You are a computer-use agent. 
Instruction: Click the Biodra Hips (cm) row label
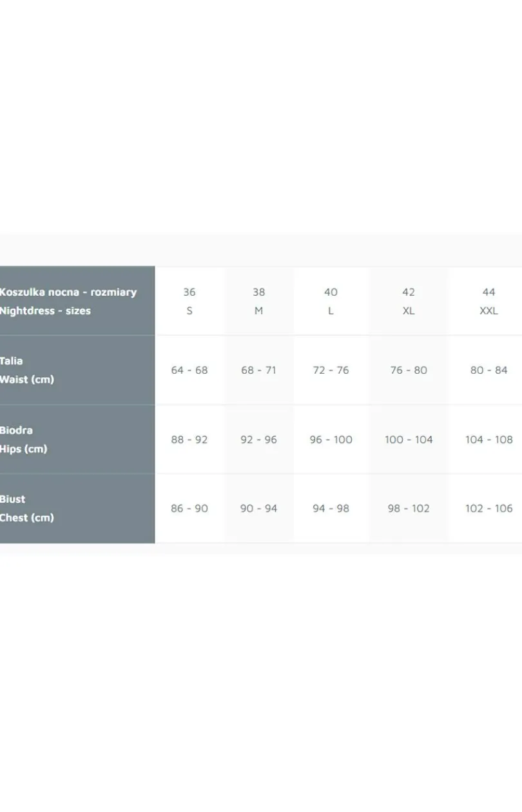(x=77, y=440)
